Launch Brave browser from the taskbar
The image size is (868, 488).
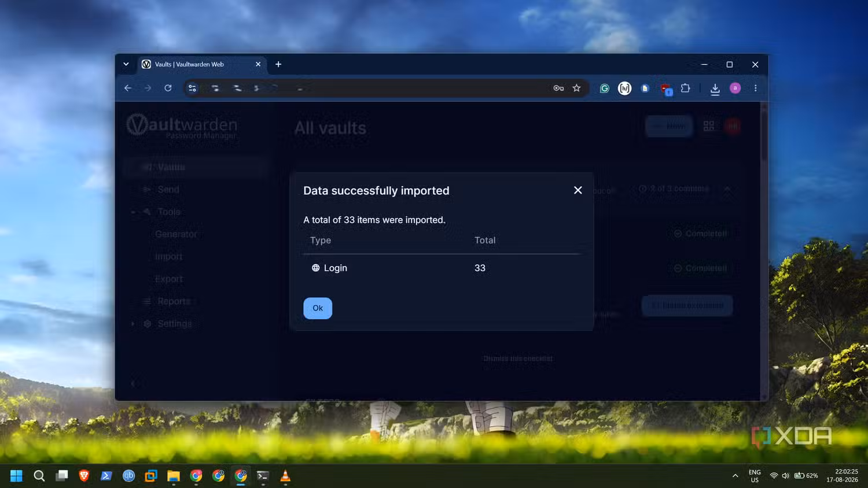[84, 476]
